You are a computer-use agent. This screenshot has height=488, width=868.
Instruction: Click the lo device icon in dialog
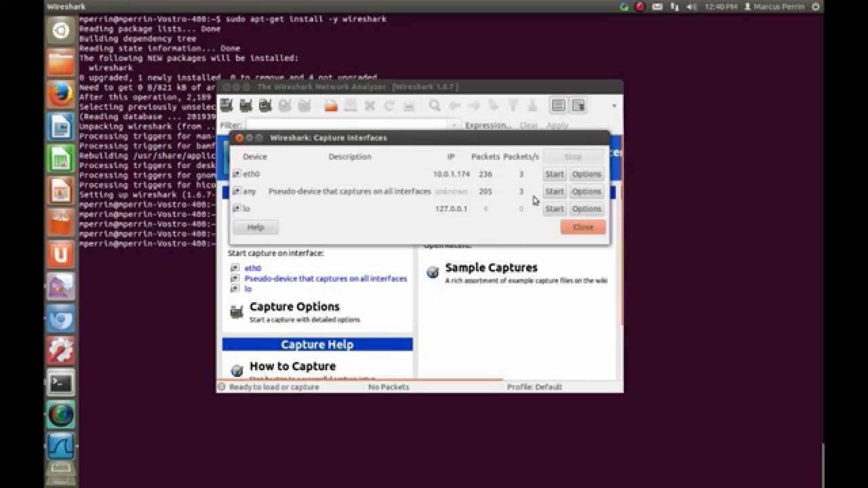(237, 209)
